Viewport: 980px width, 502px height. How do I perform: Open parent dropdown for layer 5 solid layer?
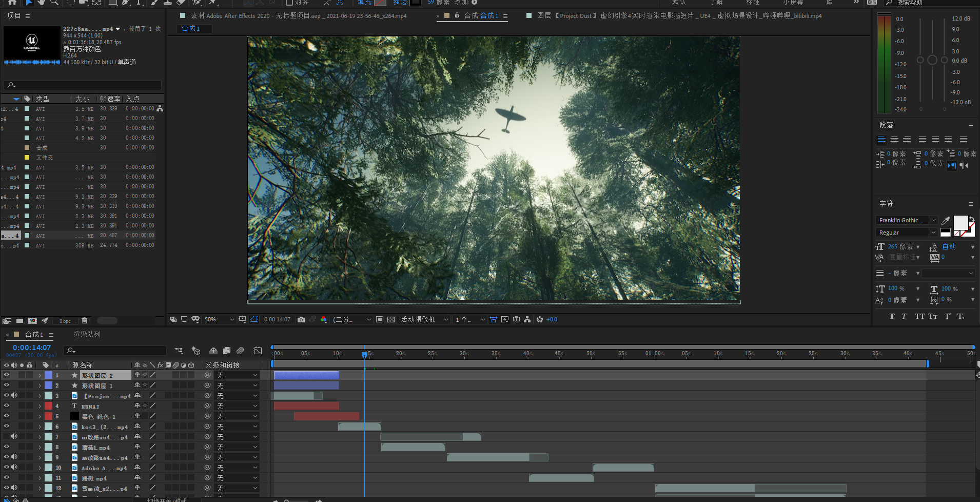(237, 416)
